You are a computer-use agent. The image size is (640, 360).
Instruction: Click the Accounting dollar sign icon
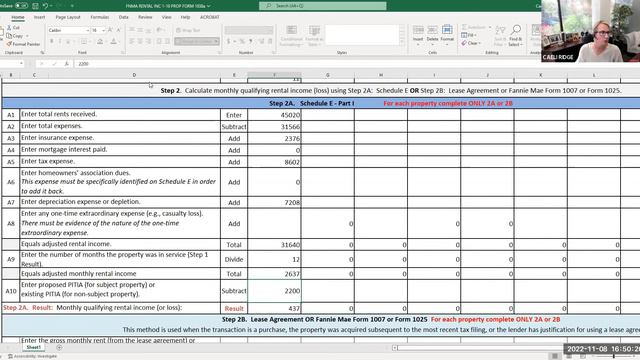click(x=228, y=41)
